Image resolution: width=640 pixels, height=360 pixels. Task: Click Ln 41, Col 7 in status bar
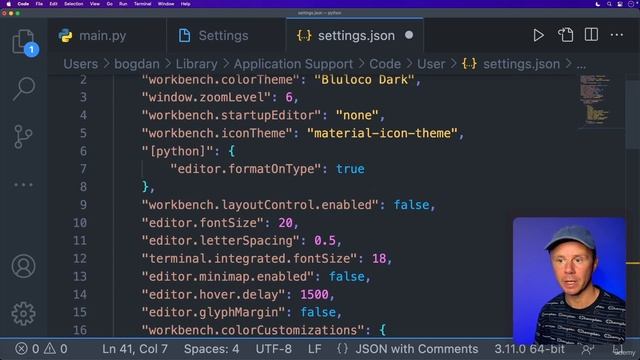[x=135, y=349]
